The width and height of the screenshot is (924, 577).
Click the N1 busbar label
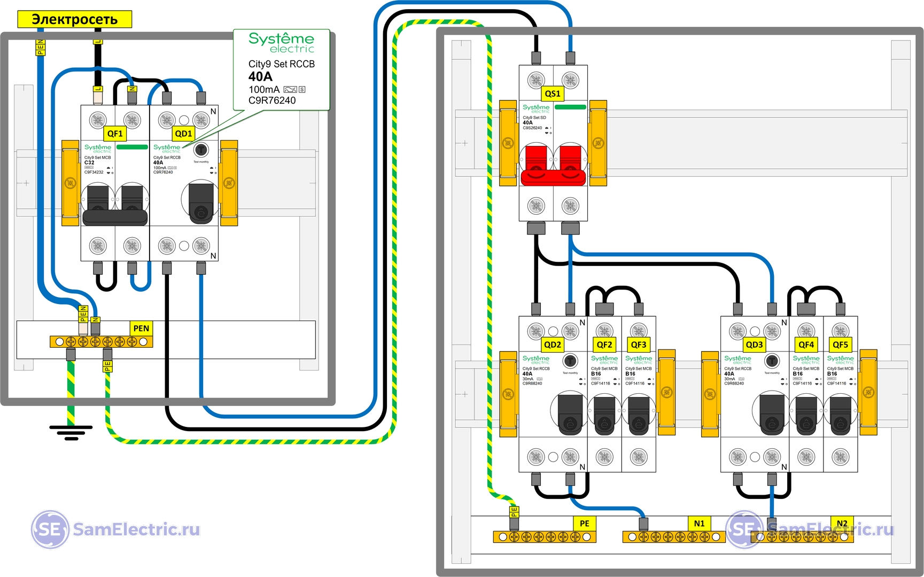(x=699, y=524)
